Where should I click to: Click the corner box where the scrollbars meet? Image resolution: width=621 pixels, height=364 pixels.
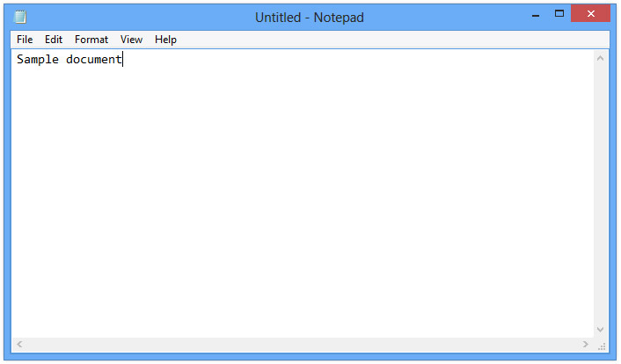click(x=601, y=345)
